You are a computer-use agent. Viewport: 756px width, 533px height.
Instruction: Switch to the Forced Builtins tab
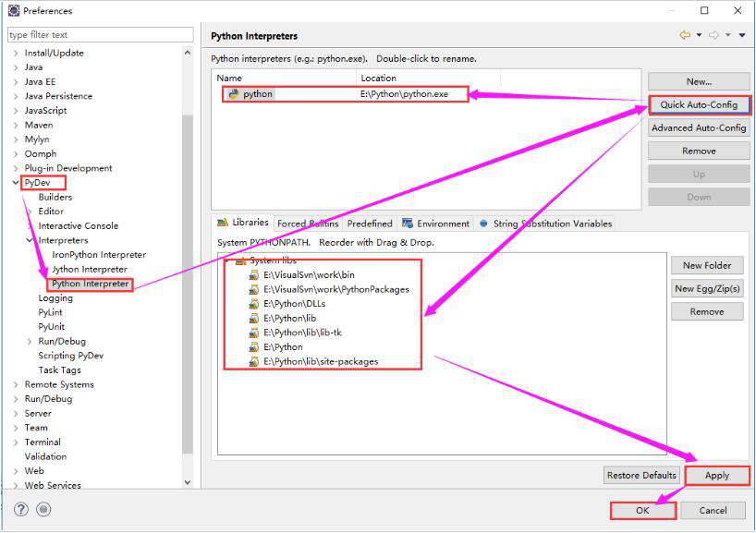[308, 224]
